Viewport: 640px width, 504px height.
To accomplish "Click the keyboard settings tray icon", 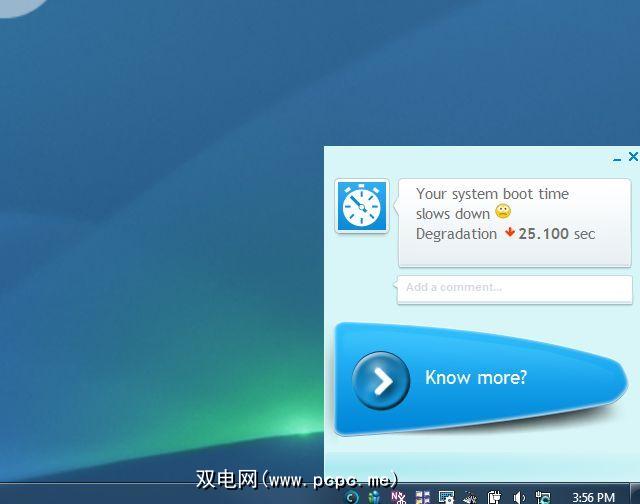I will [x=446, y=497].
